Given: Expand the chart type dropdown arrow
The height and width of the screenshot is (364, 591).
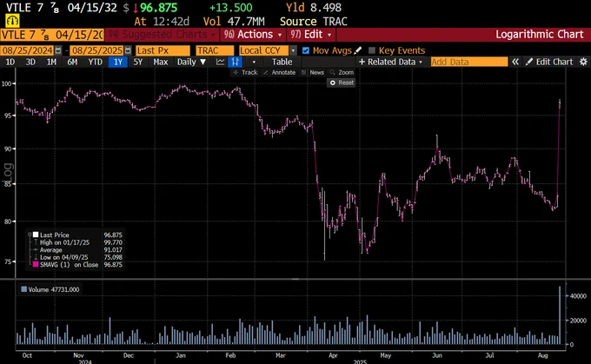Looking at the screenshot, I should pyautogui.click(x=254, y=62).
